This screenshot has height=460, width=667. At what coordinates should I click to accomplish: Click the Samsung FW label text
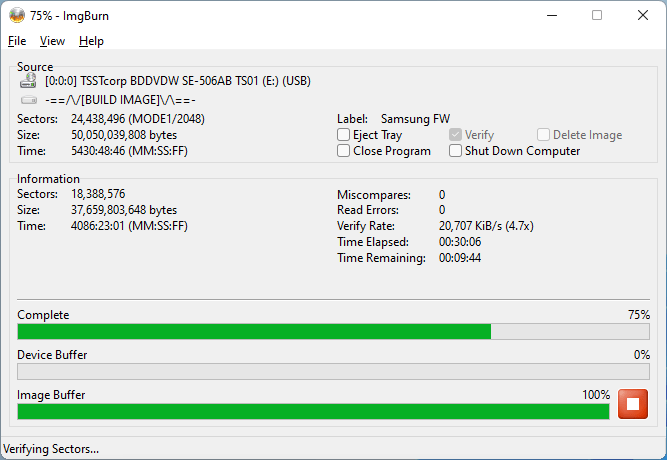pyautogui.click(x=415, y=119)
